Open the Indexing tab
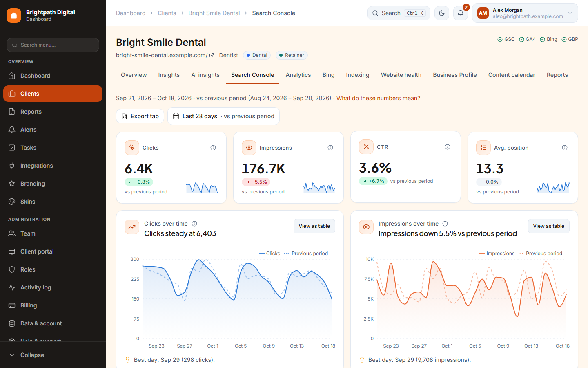 [358, 75]
